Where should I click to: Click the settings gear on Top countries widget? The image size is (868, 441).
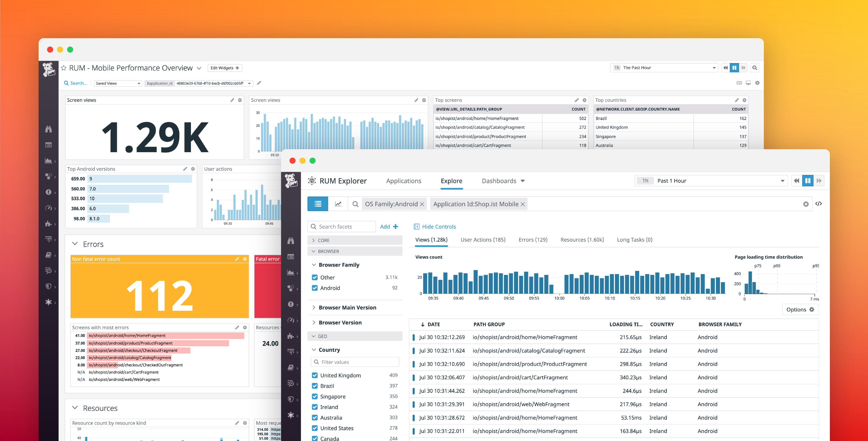click(x=744, y=100)
